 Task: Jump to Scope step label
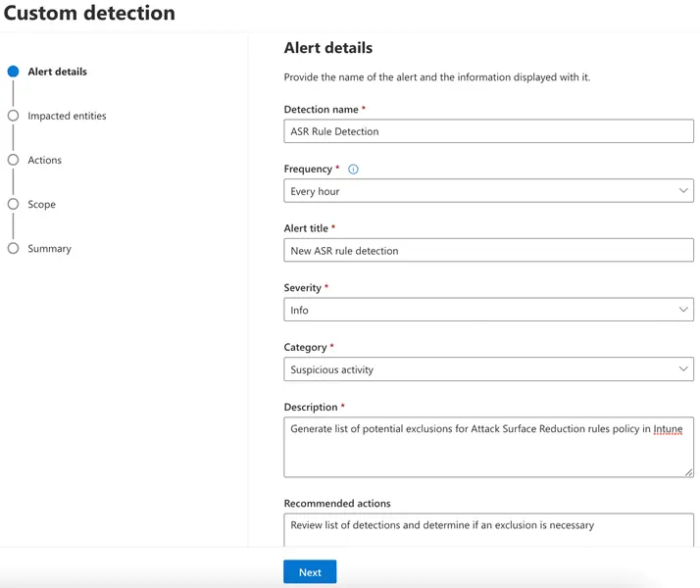click(x=42, y=204)
